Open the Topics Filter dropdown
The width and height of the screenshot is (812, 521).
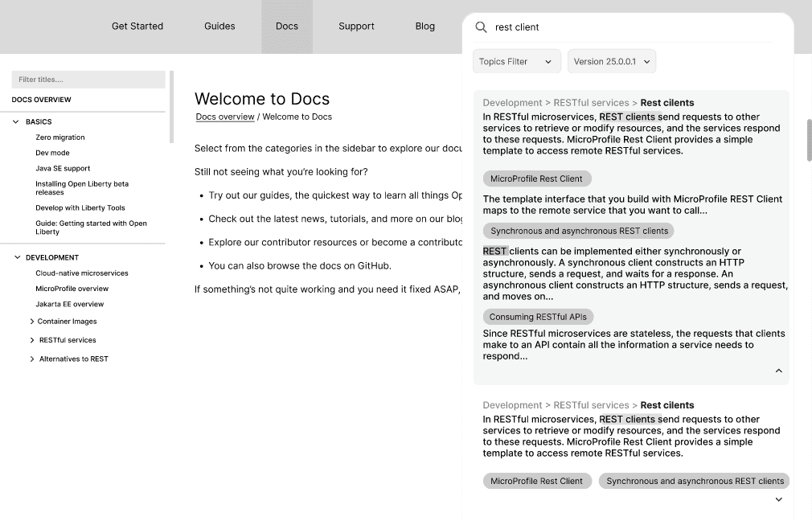click(516, 61)
